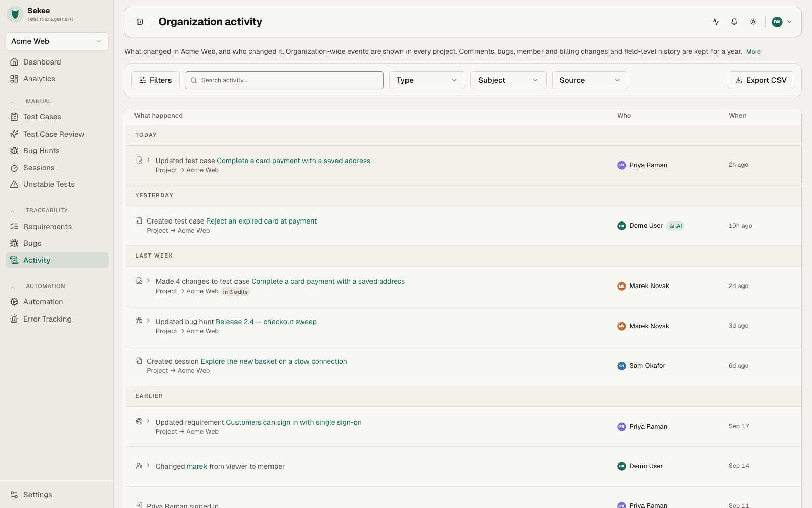Image resolution: width=812 pixels, height=508 pixels.
Task: Open the Source dropdown
Action: [590, 80]
